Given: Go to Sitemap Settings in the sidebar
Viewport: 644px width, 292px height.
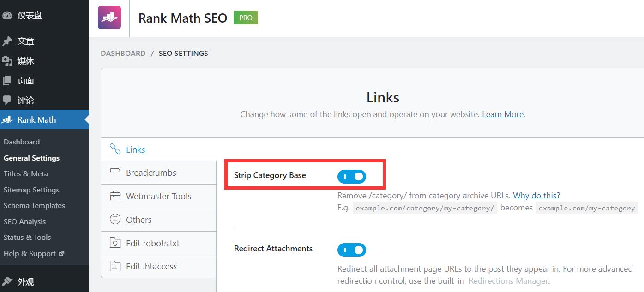Looking at the screenshot, I should click(x=31, y=190).
